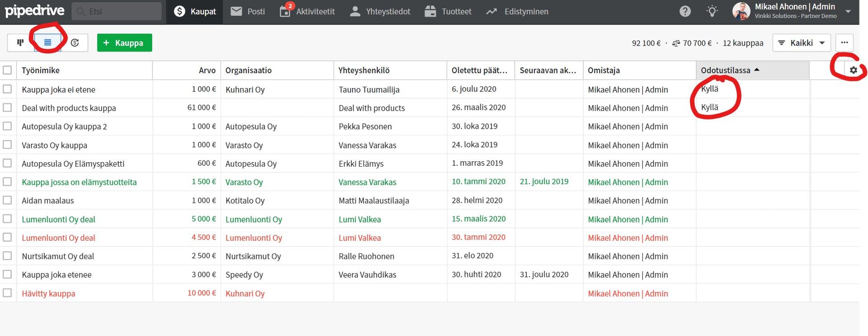Open the Kauppa jossa on elämystuotteita deal
868x336 pixels.
(79, 182)
